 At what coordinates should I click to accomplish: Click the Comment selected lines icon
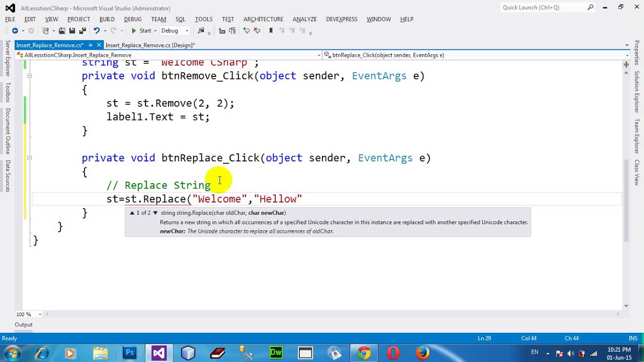click(247, 31)
